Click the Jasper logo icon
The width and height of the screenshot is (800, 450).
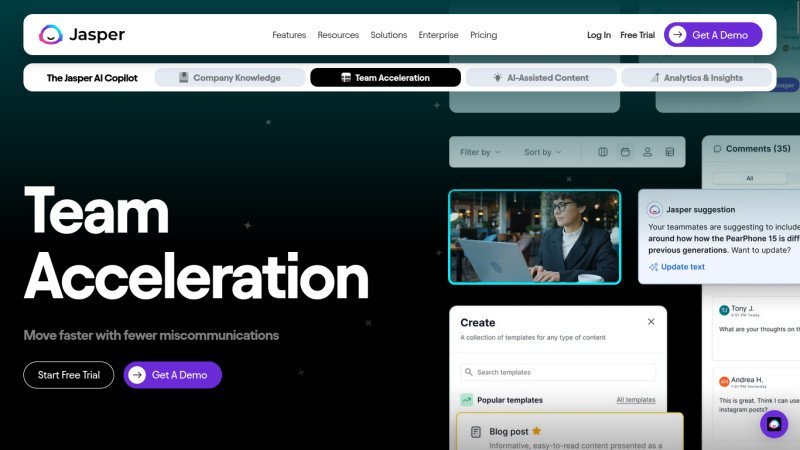click(51, 35)
